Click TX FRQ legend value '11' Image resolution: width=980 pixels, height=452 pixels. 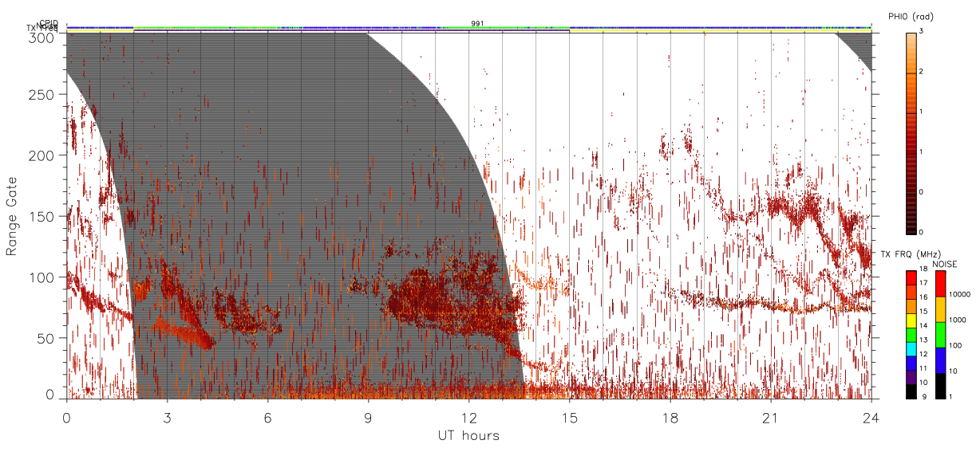pos(923,368)
